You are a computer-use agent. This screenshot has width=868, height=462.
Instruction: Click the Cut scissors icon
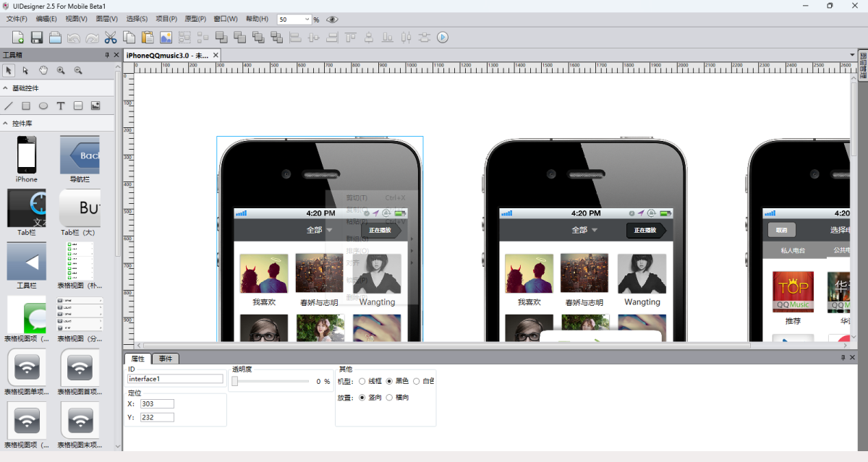click(x=111, y=38)
